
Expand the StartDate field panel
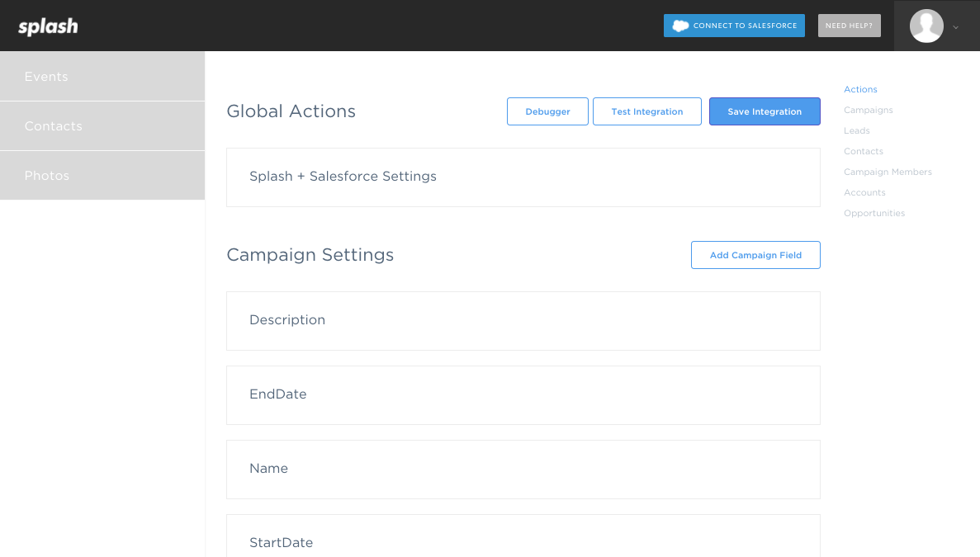pyautogui.click(x=523, y=536)
